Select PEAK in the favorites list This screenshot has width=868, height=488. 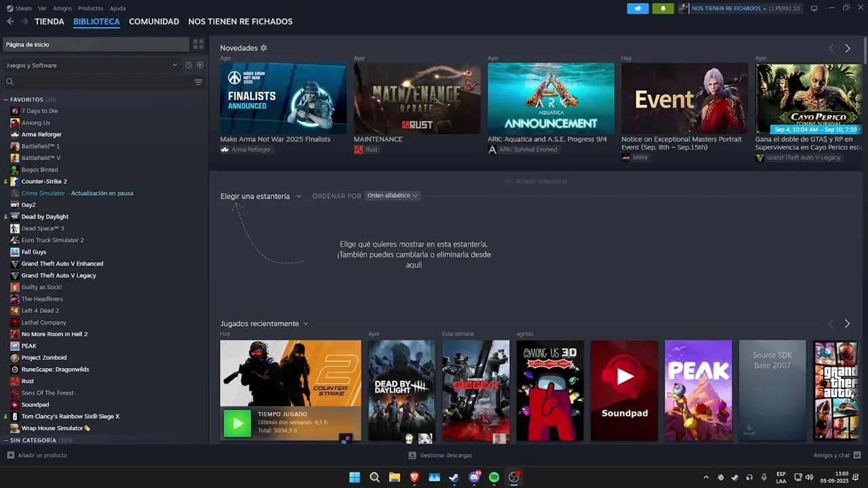pos(28,346)
